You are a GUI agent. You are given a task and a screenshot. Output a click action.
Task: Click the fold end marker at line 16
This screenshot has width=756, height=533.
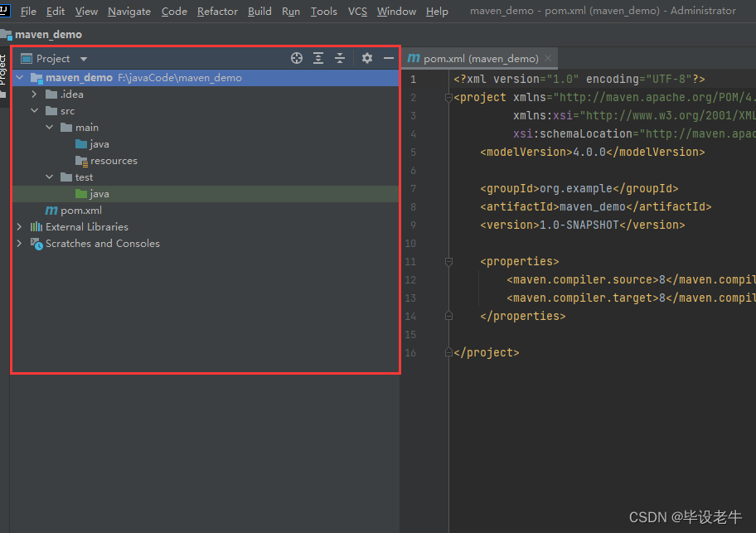(448, 353)
